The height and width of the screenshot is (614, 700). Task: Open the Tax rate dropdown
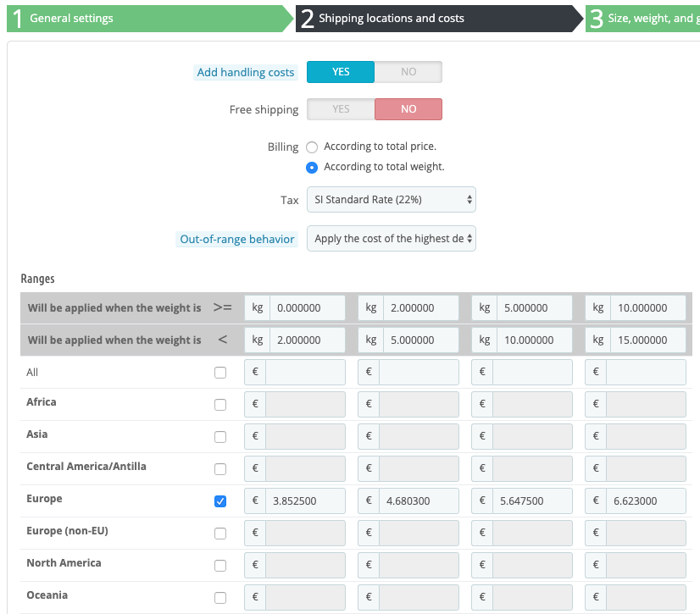tap(391, 200)
